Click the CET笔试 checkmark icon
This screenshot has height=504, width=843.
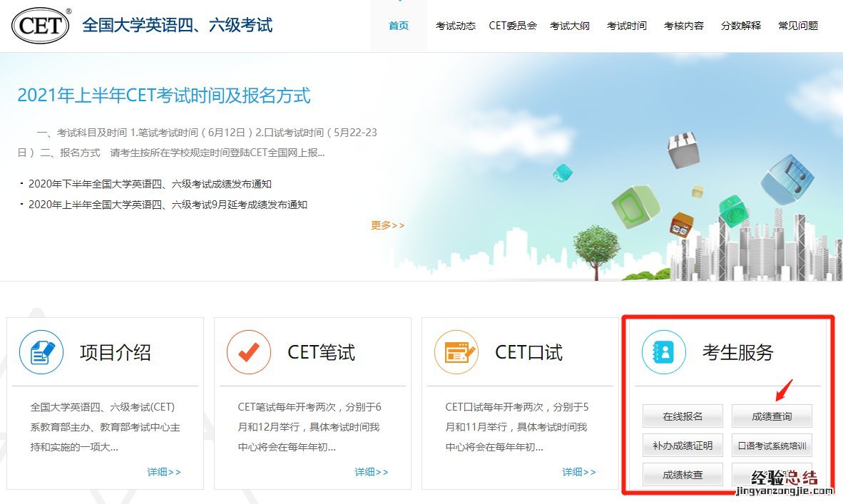[249, 352]
